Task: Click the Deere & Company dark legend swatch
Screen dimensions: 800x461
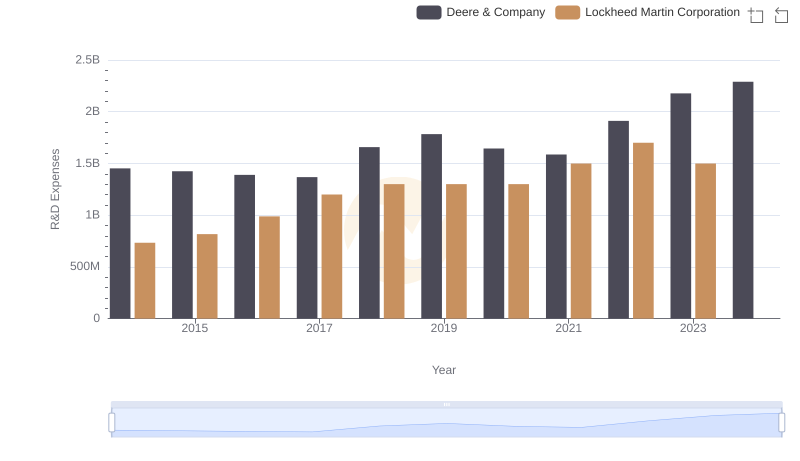Action: click(x=429, y=12)
